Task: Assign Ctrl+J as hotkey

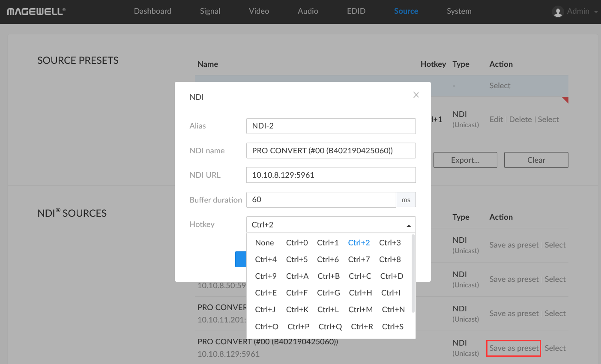Action: pos(265,310)
